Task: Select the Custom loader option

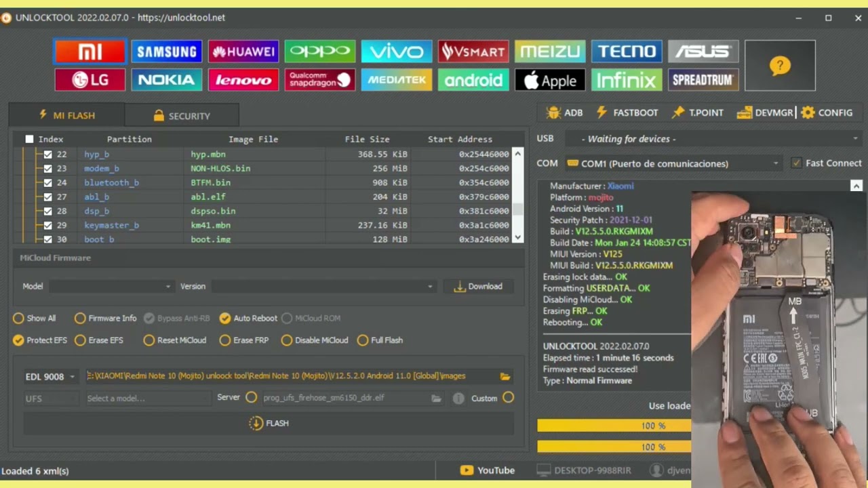Action: coord(508,398)
